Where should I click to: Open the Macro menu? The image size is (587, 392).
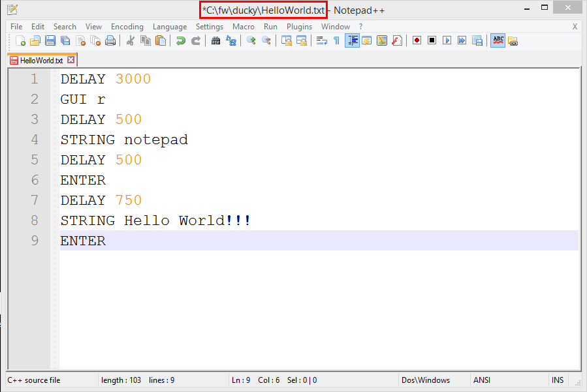244,27
